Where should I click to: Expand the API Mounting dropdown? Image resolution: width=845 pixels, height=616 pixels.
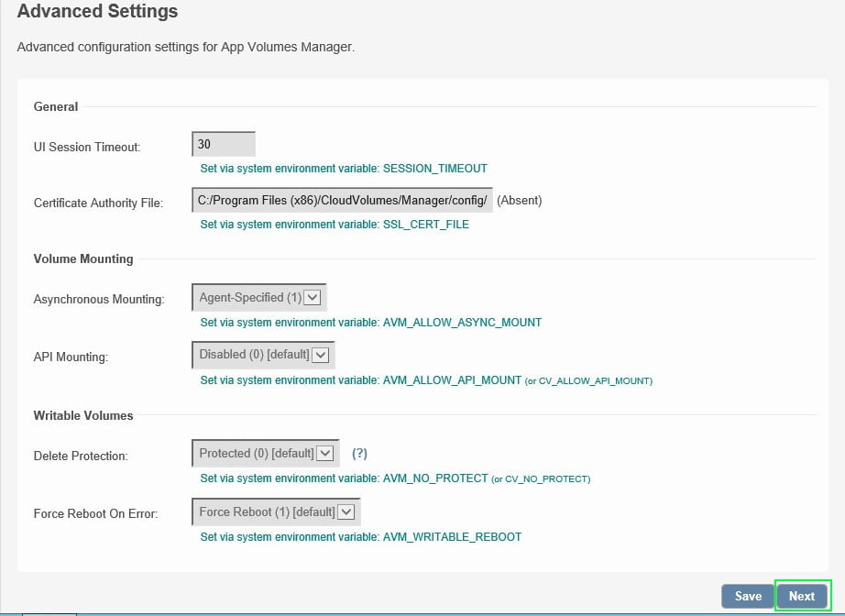pyautogui.click(x=263, y=355)
